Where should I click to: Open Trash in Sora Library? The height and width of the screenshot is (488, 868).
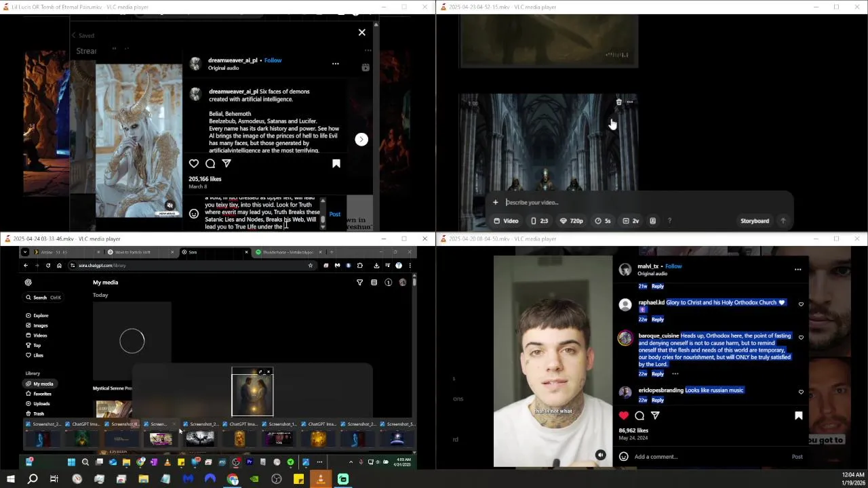click(x=35, y=413)
